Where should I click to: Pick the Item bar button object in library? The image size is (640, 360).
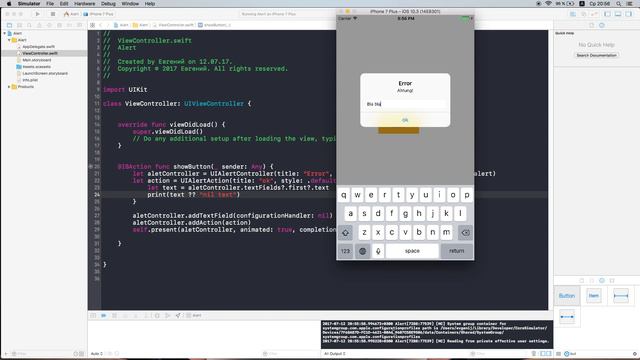[593, 296]
